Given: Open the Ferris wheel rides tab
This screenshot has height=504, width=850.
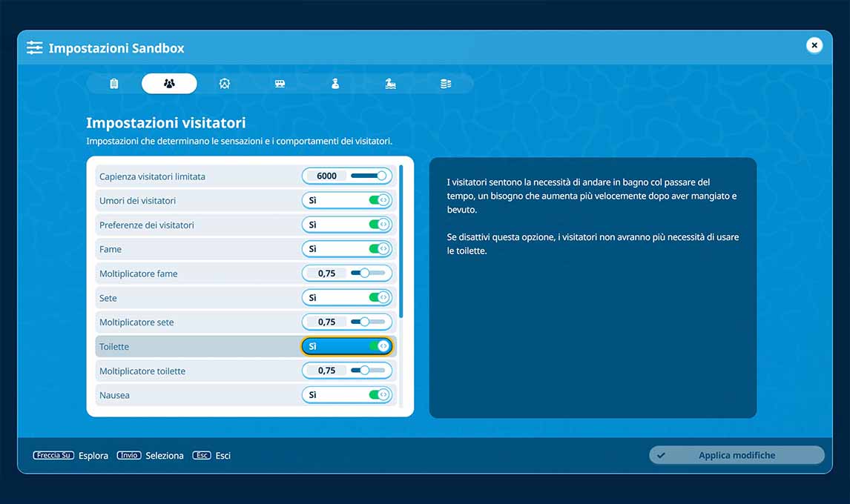Looking at the screenshot, I should (225, 84).
